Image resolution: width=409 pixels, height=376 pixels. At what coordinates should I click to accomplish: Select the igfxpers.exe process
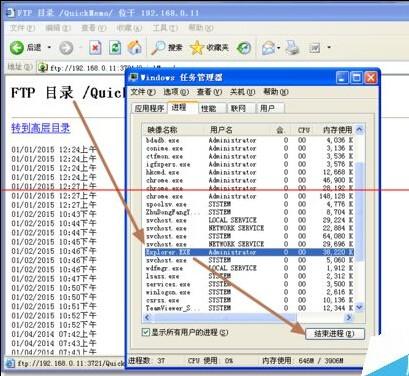click(x=249, y=164)
